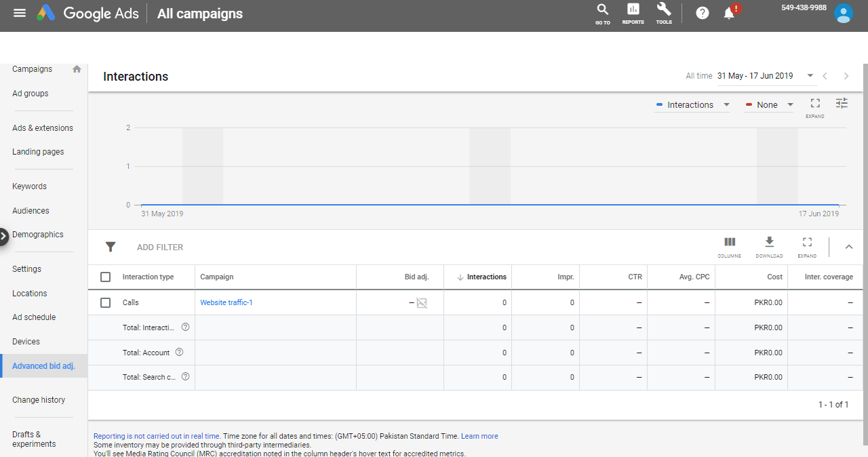Screen dimensions: 868x457
Task: Open the Interactions metric dropdown
Action: (x=692, y=105)
